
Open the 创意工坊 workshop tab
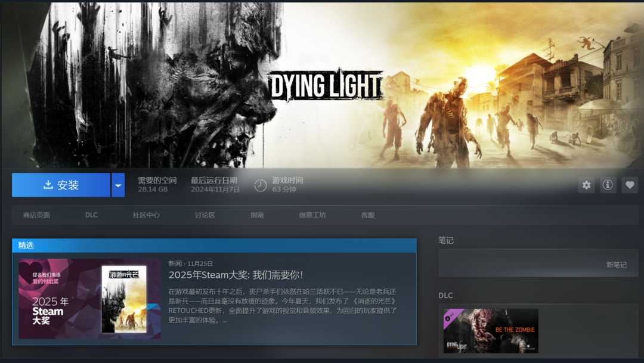tap(312, 215)
